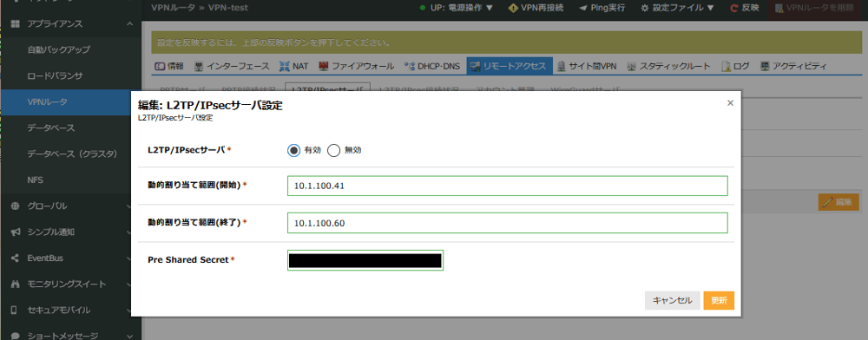Switch to the ログ tab
868x340 pixels.
tap(735, 66)
